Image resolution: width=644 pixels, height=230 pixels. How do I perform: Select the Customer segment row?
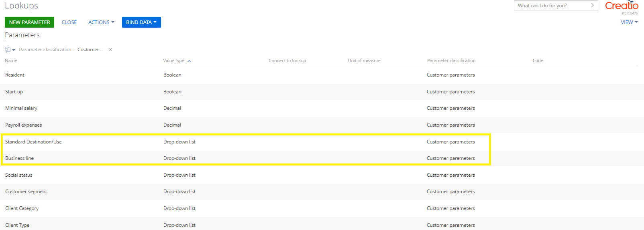pos(322,192)
